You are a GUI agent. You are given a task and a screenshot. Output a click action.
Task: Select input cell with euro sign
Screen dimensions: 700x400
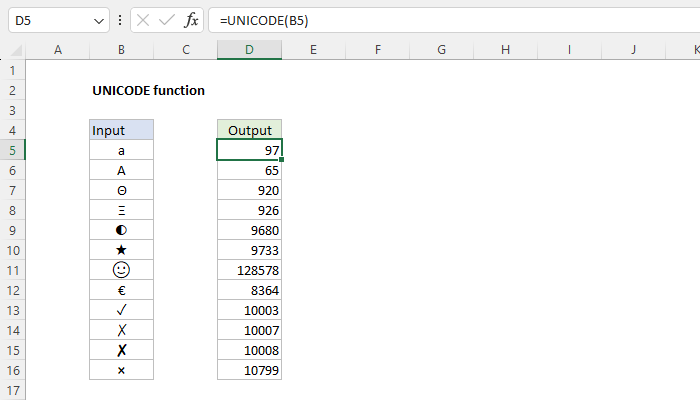click(x=121, y=290)
